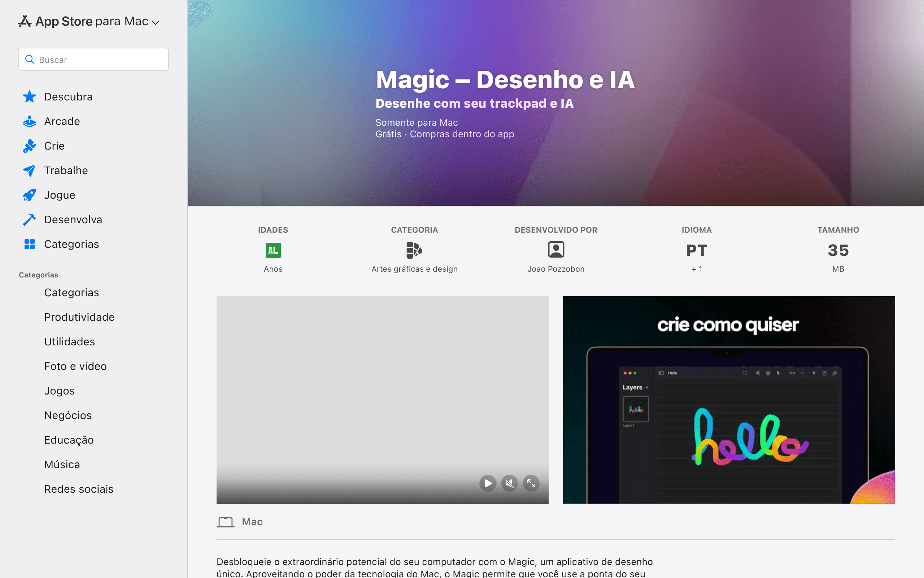The width and height of the screenshot is (924, 578).
Task: Select the Redes sociais category
Action: (79, 489)
